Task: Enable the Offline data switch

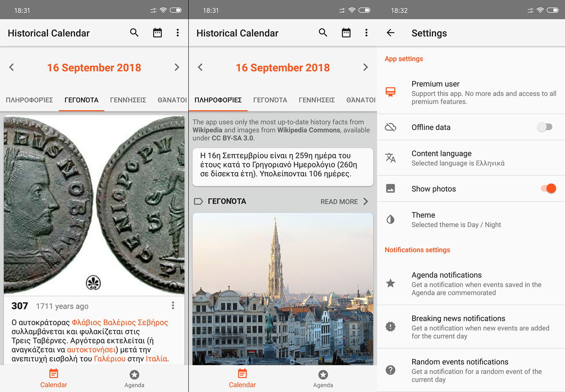Action: coord(545,127)
